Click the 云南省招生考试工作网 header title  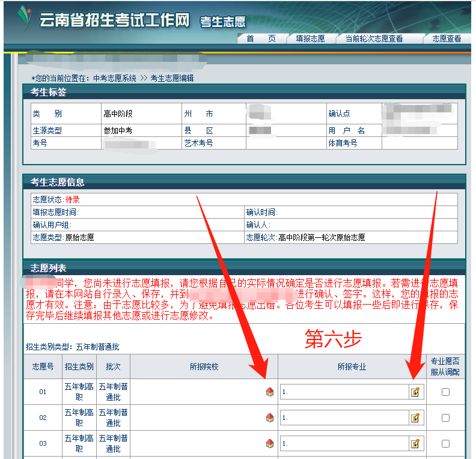click(x=114, y=20)
